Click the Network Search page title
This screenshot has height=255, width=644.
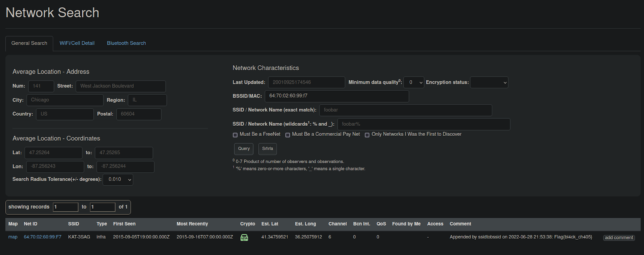[52, 12]
